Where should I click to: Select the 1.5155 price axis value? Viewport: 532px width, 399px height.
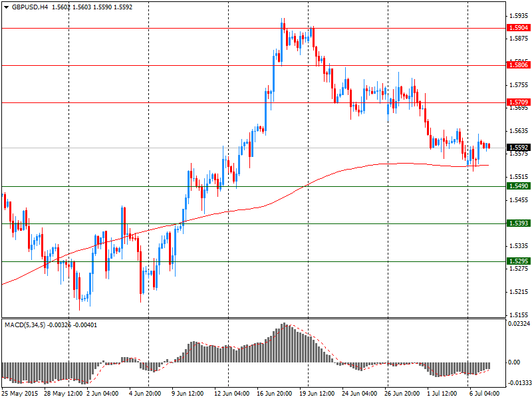tap(519, 315)
